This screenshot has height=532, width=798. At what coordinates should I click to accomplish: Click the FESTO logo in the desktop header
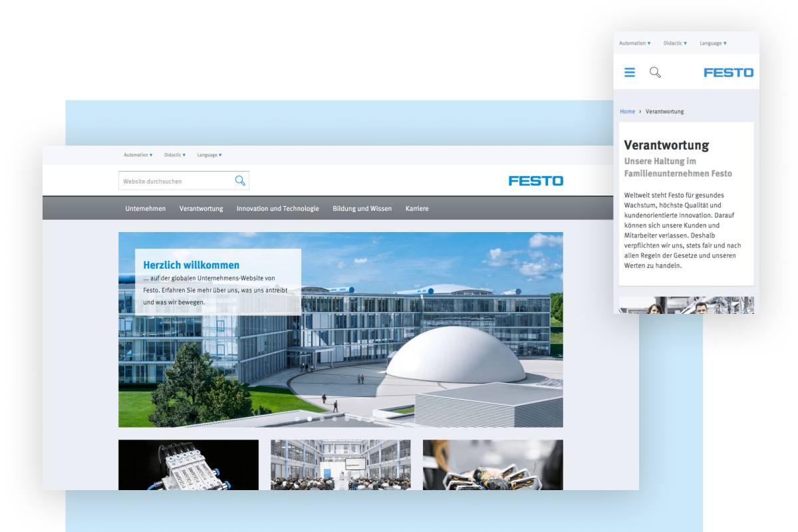coord(535,181)
